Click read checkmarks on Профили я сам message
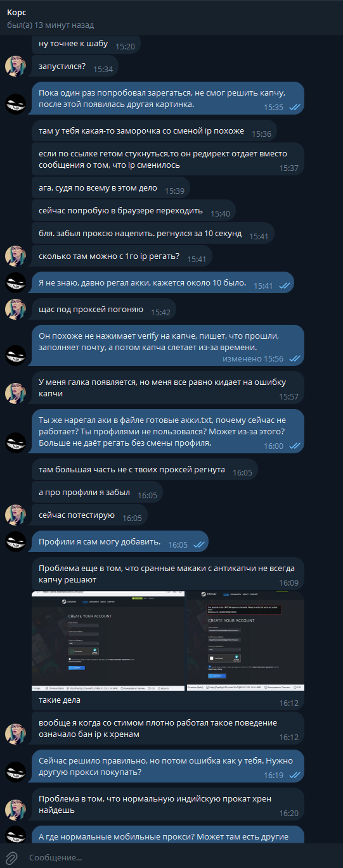Image resolution: width=343 pixels, height=868 pixels. point(198,544)
